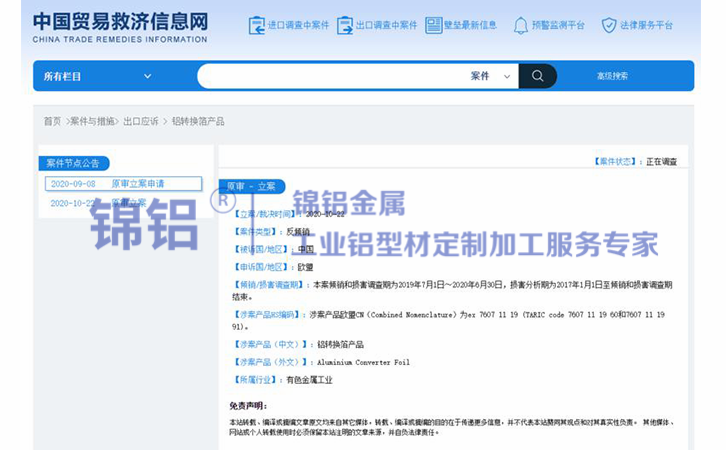
Task: Click the 铝转换箔产品 breadcrumb item
Action: tap(197, 121)
